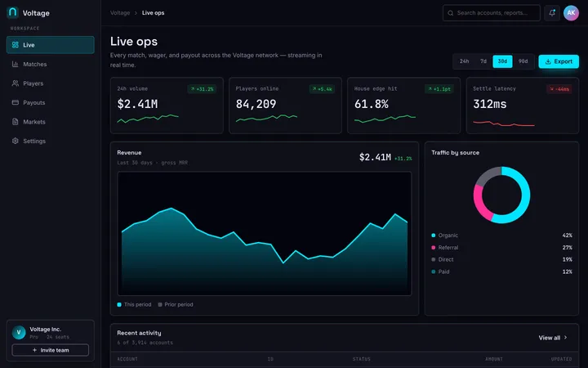Image resolution: width=588 pixels, height=368 pixels.
Task: Go to Voltage breadcrumb
Action: pyautogui.click(x=120, y=13)
